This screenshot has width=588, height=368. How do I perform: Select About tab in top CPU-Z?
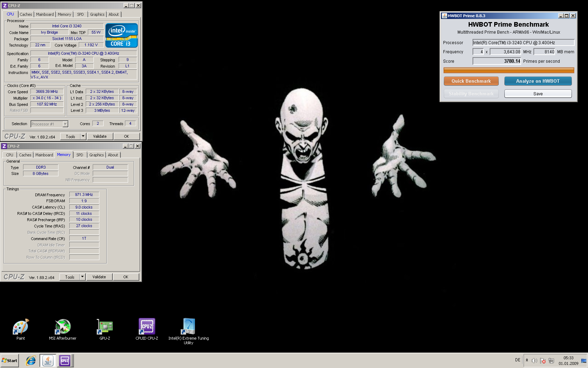(114, 14)
